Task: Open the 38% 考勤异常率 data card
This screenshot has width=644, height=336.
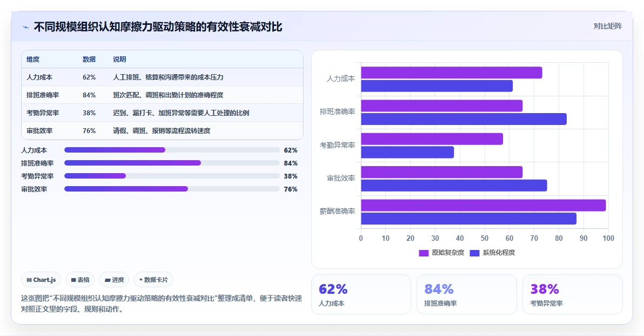Action: pos(573,294)
